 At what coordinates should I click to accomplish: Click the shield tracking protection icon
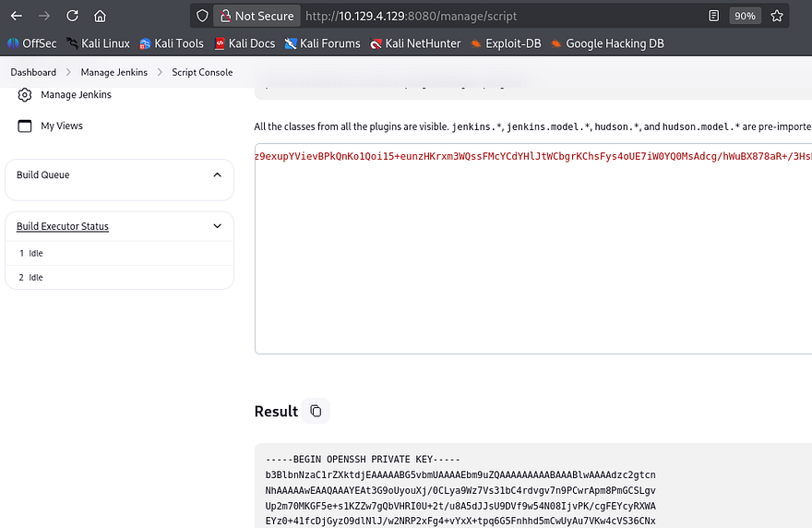point(203,16)
